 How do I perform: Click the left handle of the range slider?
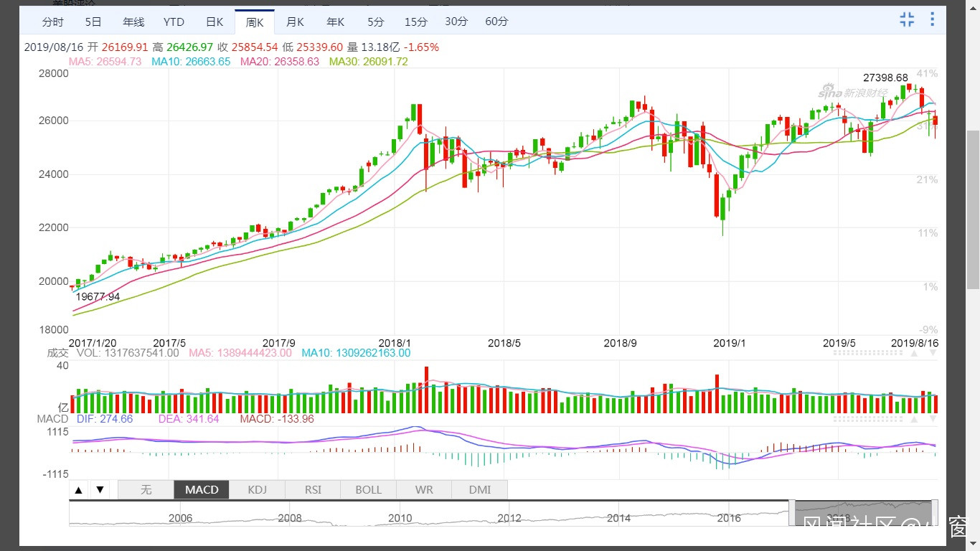[791, 512]
